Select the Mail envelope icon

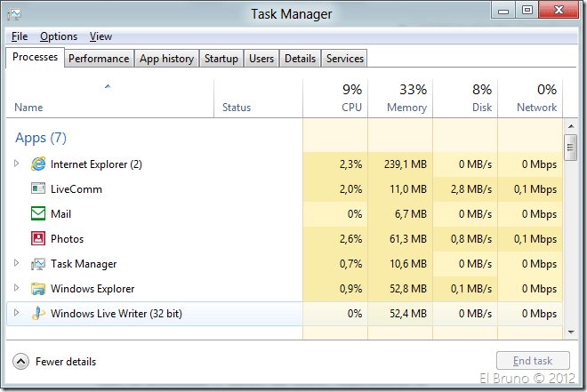click(x=38, y=214)
